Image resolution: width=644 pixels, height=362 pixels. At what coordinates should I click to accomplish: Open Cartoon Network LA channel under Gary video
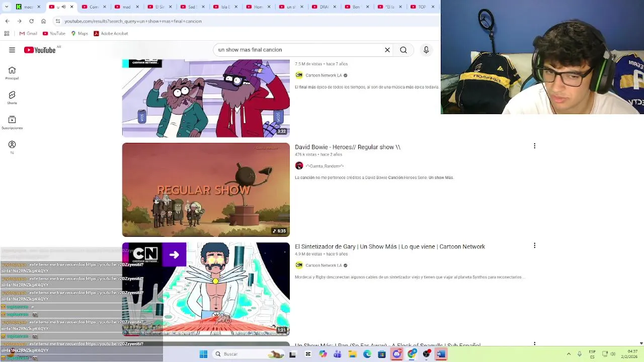point(324,265)
